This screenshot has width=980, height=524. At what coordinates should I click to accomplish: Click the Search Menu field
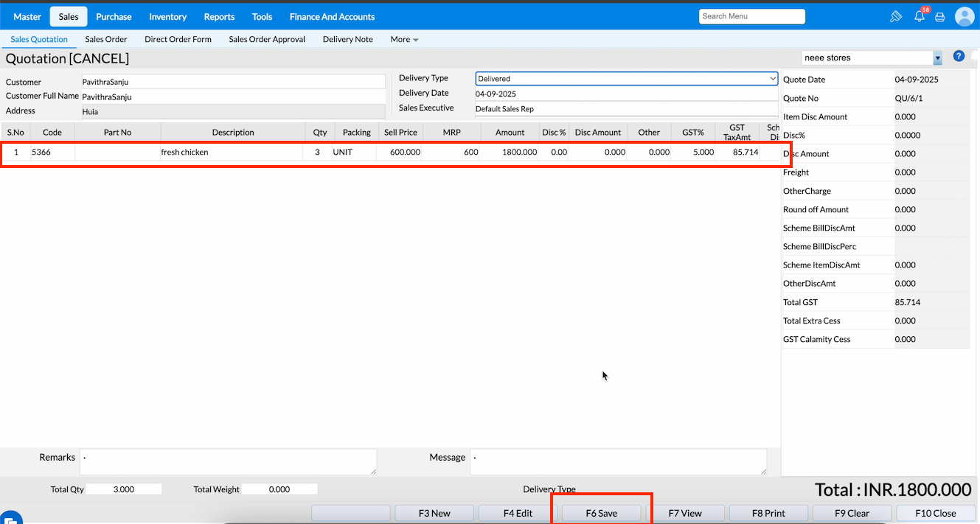752,16
